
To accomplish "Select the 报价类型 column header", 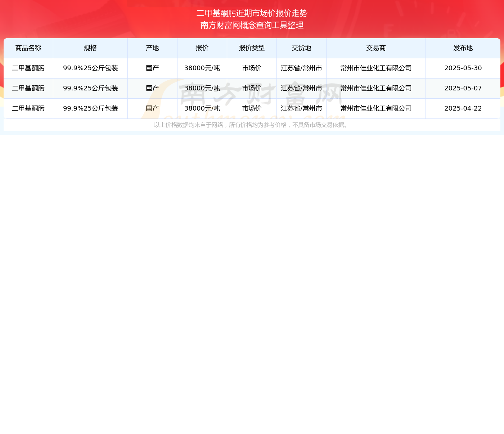I will (252, 48).
